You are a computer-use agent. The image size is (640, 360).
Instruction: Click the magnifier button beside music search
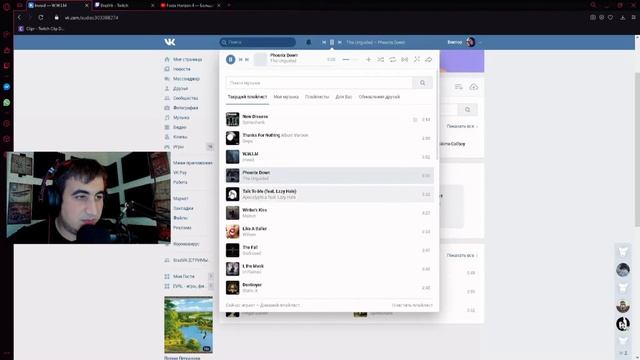pyautogui.click(x=422, y=83)
